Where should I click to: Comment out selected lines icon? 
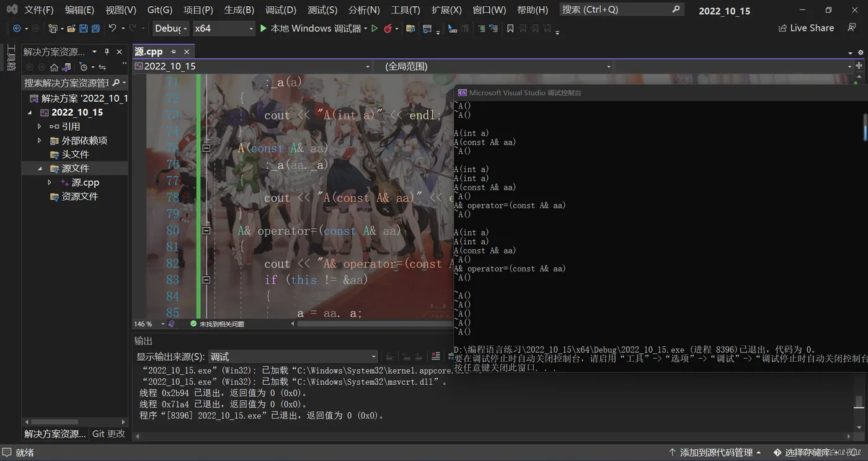(x=481, y=29)
